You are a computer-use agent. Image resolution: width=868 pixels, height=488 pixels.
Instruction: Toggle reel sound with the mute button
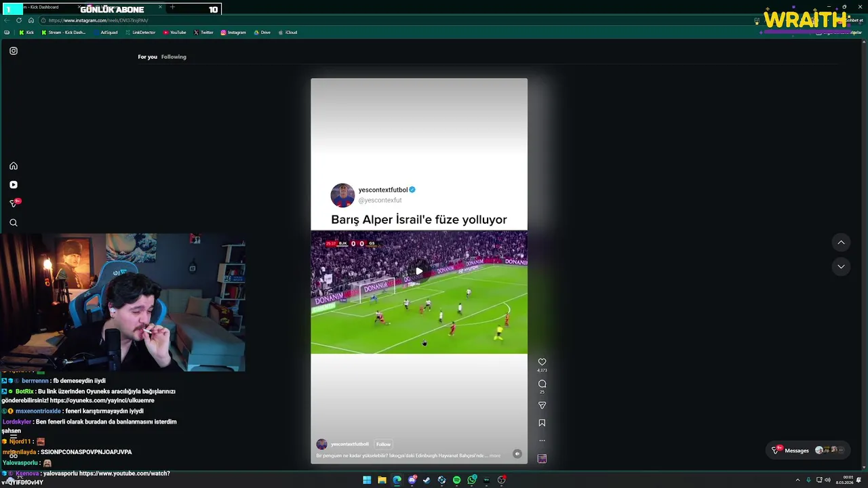tap(517, 454)
